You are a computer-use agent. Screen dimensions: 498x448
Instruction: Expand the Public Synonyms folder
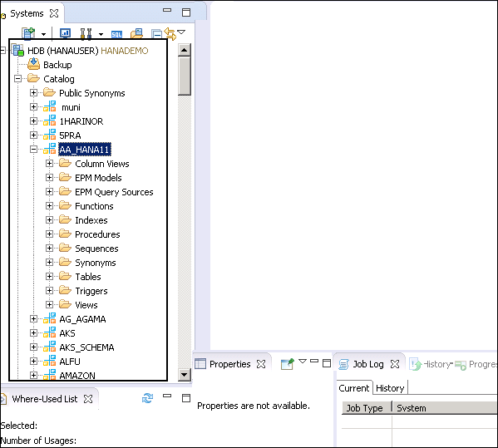tap(33, 93)
